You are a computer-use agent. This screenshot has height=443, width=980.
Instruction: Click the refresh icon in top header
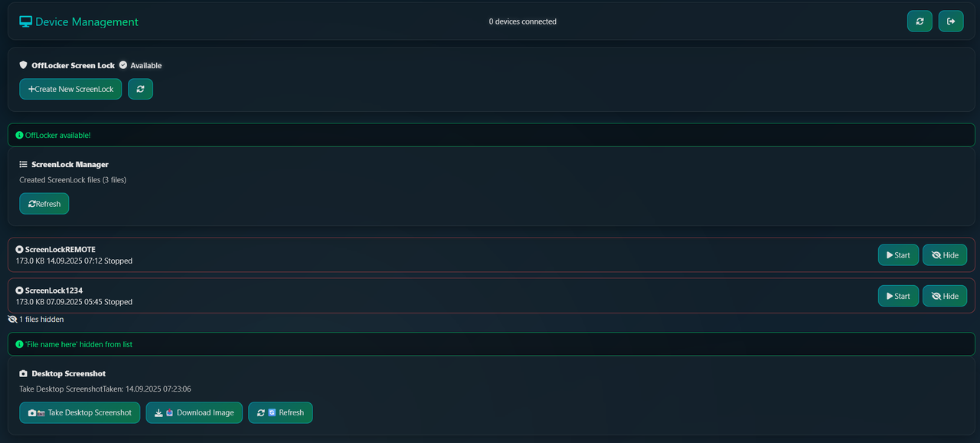920,21
